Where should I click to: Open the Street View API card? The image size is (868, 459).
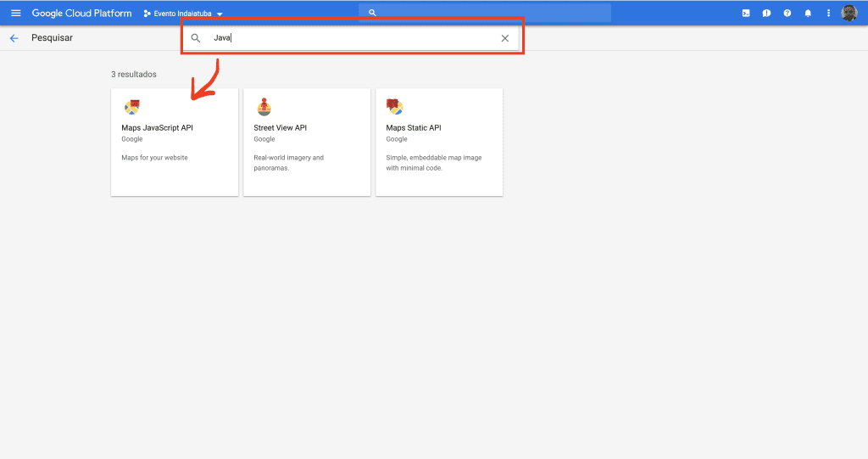click(x=307, y=143)
